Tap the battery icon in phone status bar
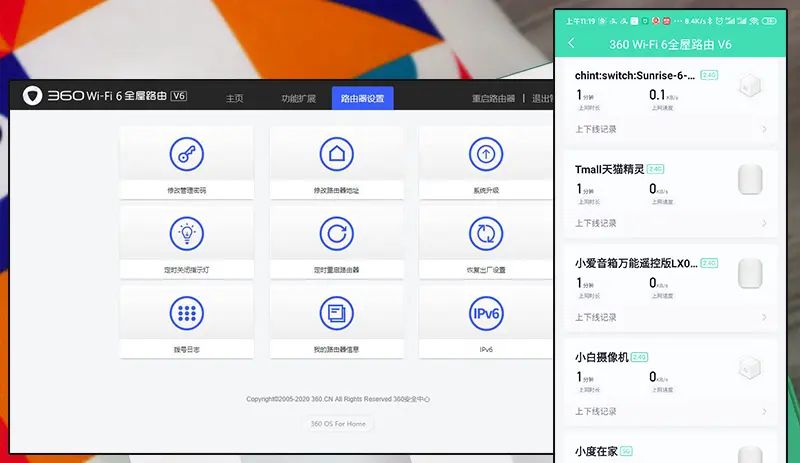The width and height of the screenshot is (800, 463). pyautogui.click(x=769, y=21)
